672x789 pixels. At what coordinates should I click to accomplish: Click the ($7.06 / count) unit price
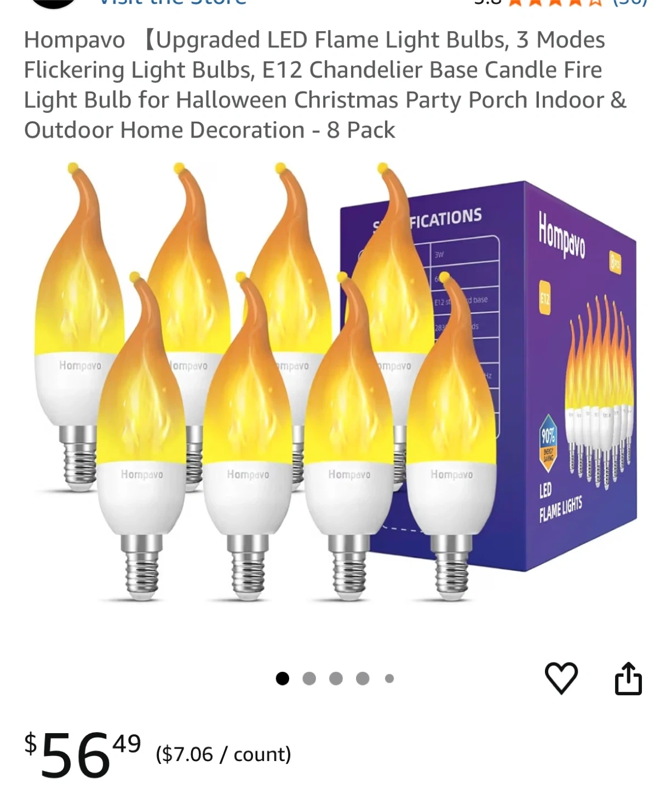tap(223, 754)
